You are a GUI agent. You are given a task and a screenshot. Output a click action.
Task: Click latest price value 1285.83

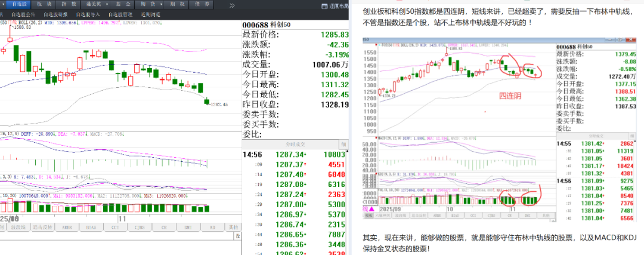(x=333, y=35)
